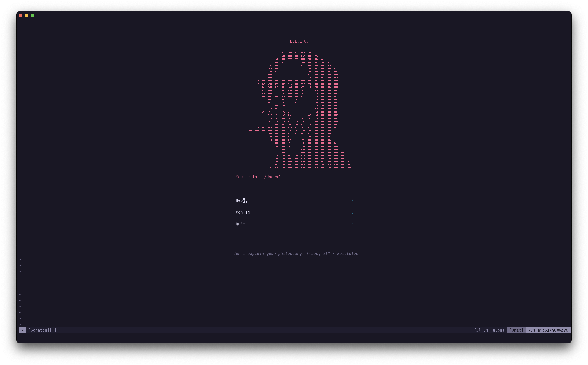Open the Neorg dashboard entry
Viewport: 588px width, 365px height.
pos(241,200)
